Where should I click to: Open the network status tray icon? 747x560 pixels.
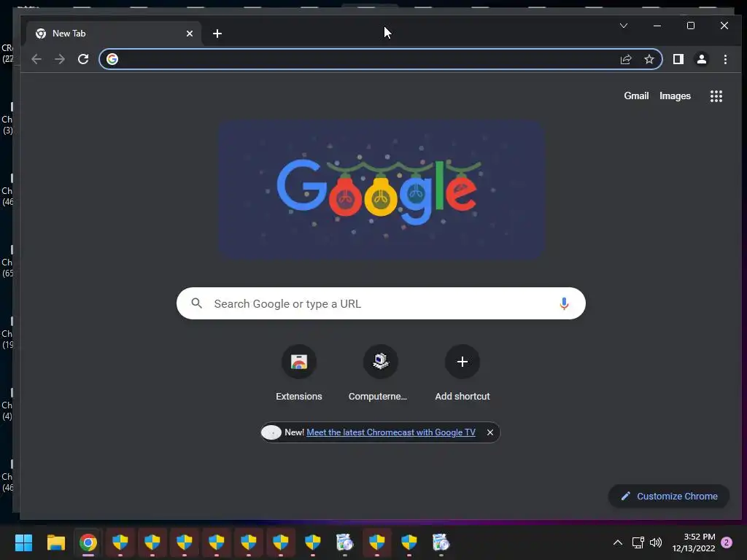638,542
